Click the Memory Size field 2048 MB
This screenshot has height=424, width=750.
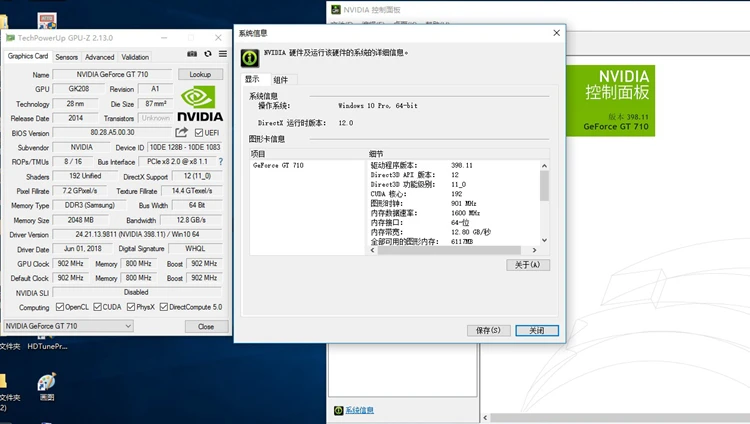tap(80, 220)
